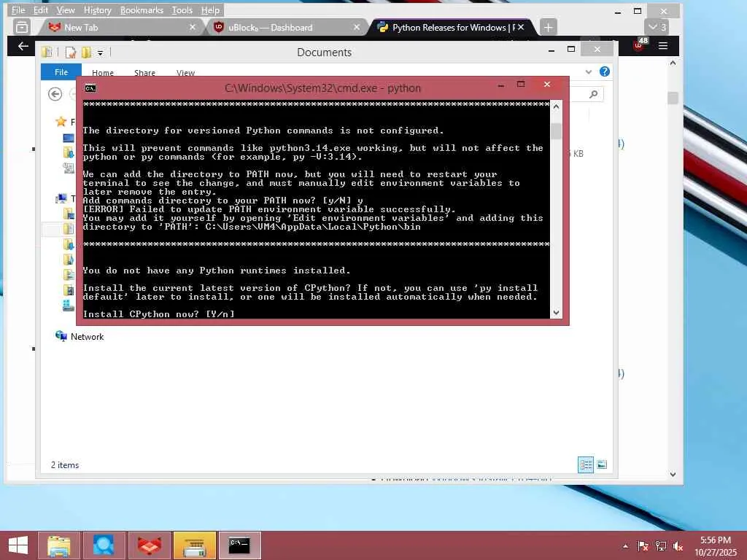The image size is (747, 560).
Task: Close the New Tab browser tab
Action: [x=193, y=27]
